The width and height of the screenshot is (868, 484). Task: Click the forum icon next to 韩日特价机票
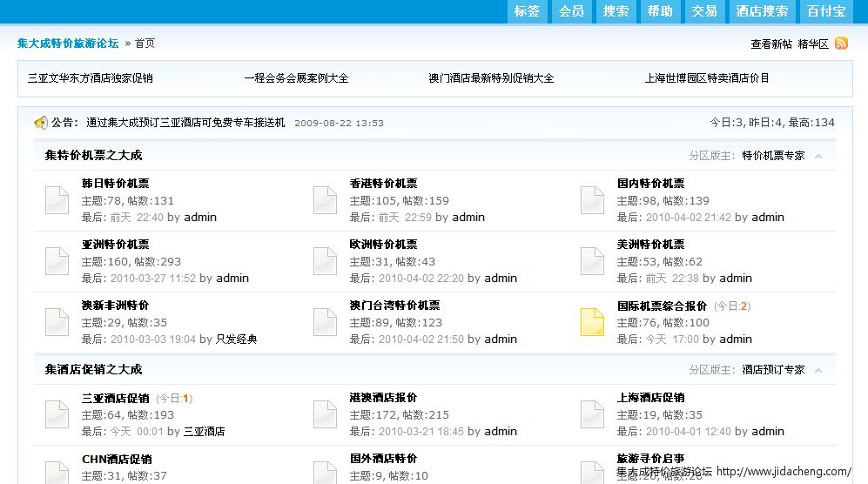57,200
